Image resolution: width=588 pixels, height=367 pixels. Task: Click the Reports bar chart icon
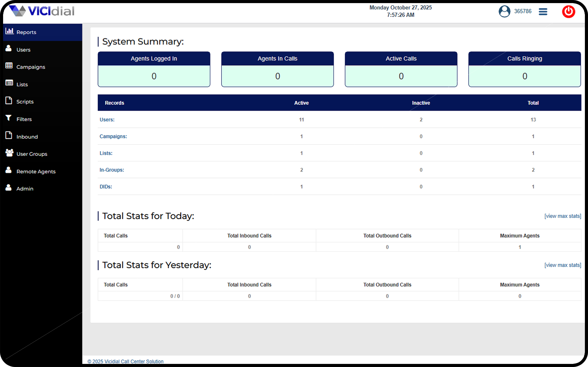tap(10, 31)
